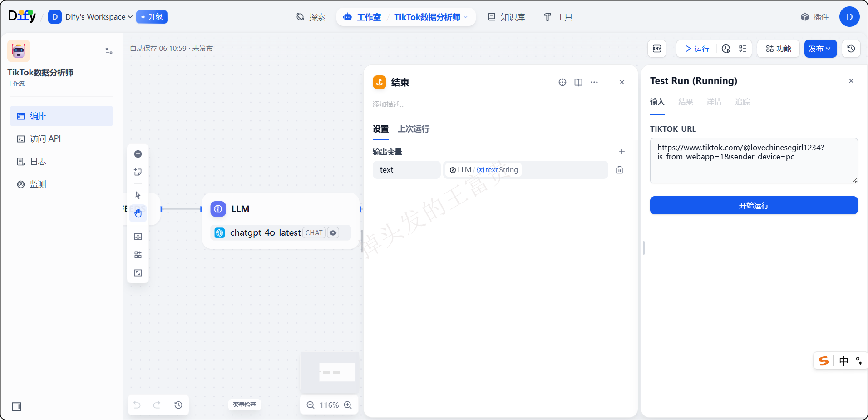Open the more options ellipsis in 结束 panel

click(x=594, y=82)
